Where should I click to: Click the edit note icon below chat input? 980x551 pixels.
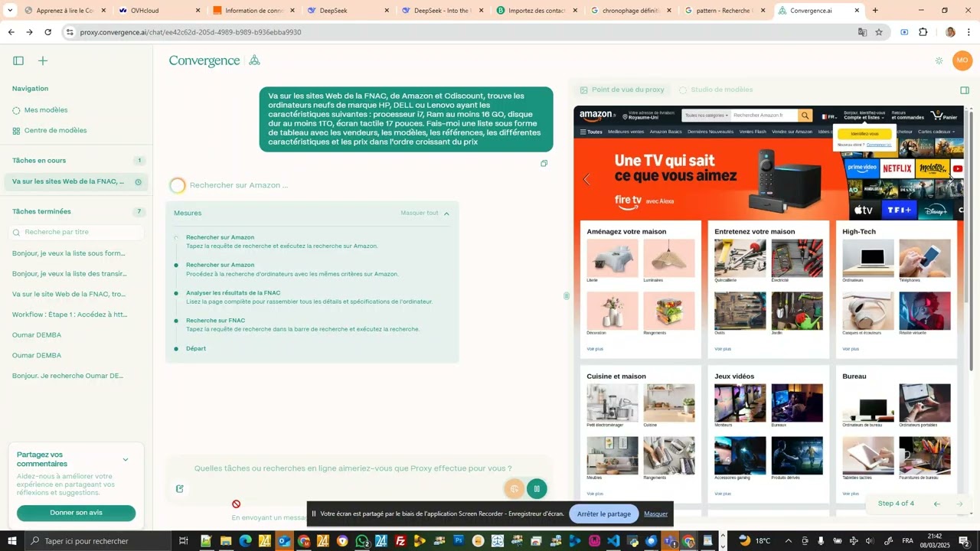[180, 488]
